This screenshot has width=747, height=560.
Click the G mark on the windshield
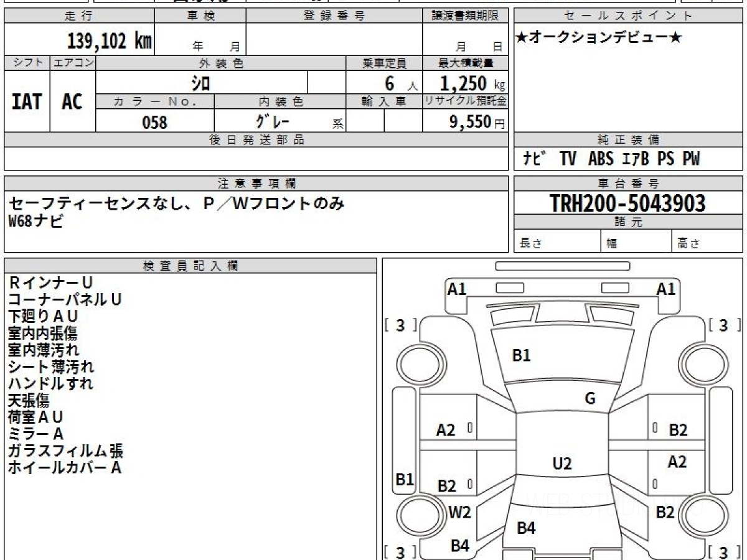(590, 399)
